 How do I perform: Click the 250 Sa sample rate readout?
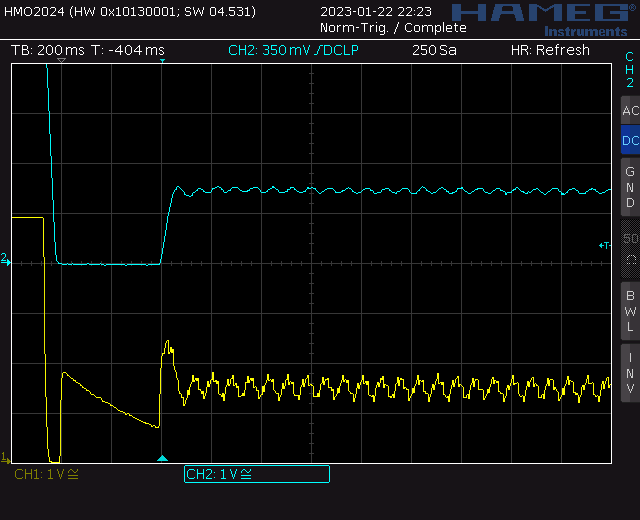pyautogui.click(x=435, y=50)
